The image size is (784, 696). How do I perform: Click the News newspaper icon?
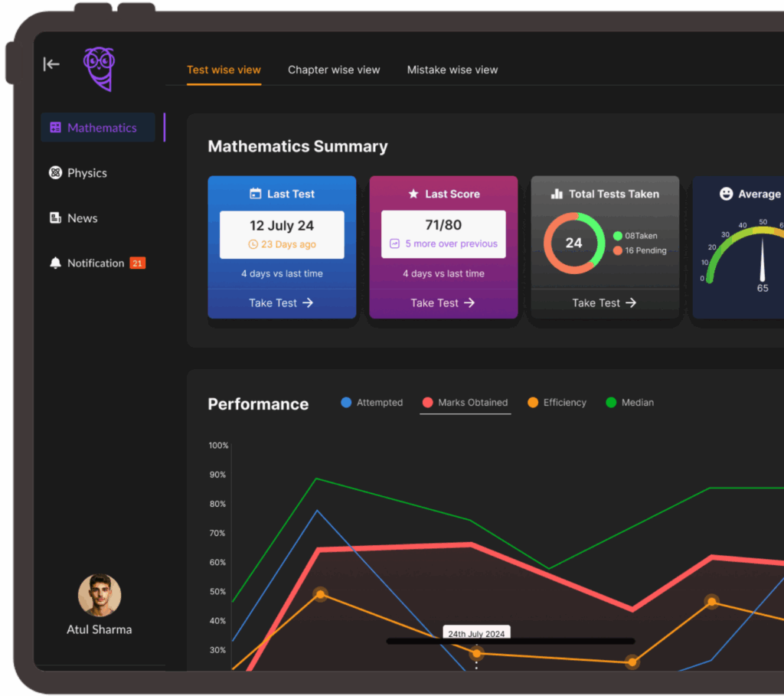click(x=55, y=218)
